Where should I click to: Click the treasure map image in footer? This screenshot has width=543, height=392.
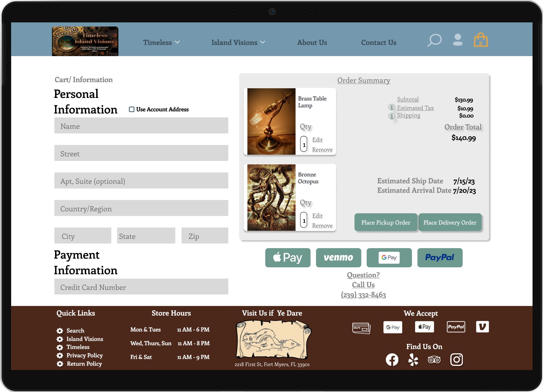274,340
